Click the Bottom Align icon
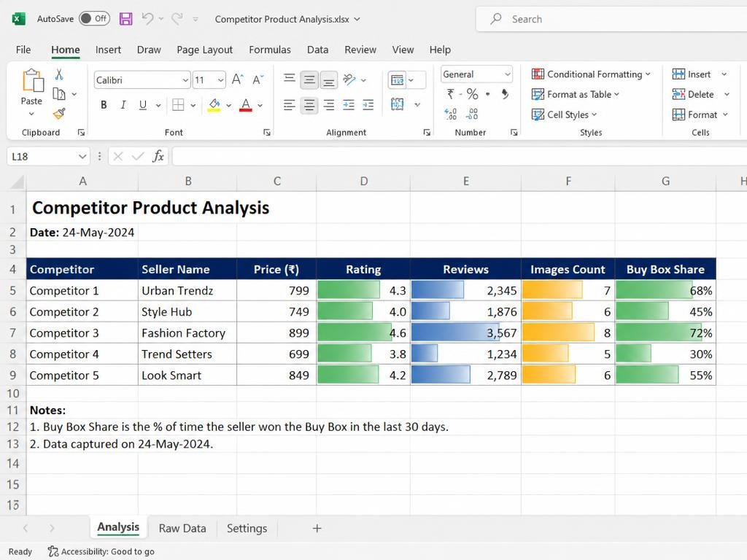Screen dimensions: 747x560 coord(329,80)
